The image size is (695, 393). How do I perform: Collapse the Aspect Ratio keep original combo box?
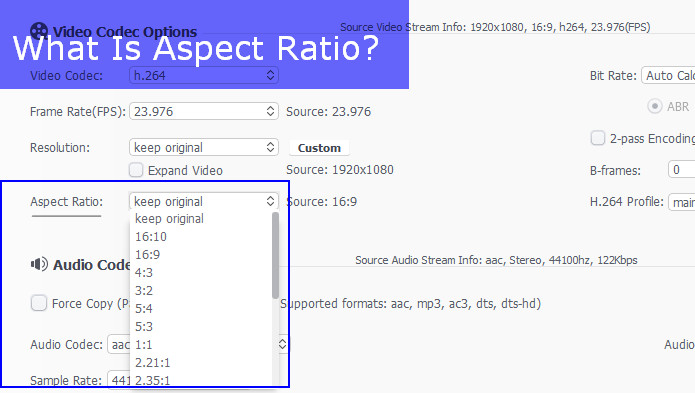[204, 201]
